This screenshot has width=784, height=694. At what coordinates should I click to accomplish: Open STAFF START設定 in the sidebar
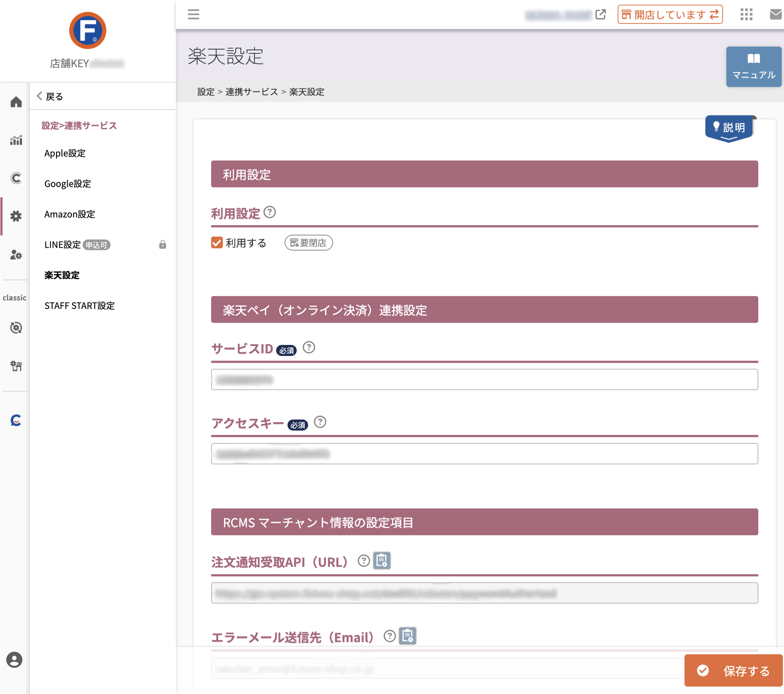coord(79,306)
